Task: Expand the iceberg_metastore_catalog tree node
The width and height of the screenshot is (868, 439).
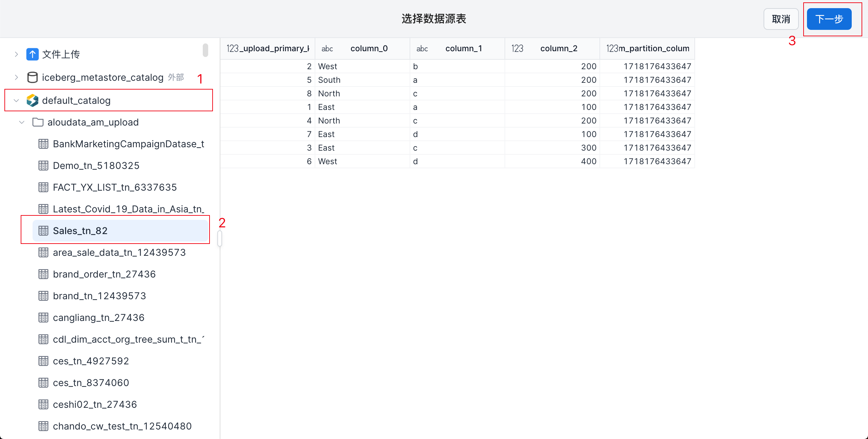Action: [x=16, y=77]
